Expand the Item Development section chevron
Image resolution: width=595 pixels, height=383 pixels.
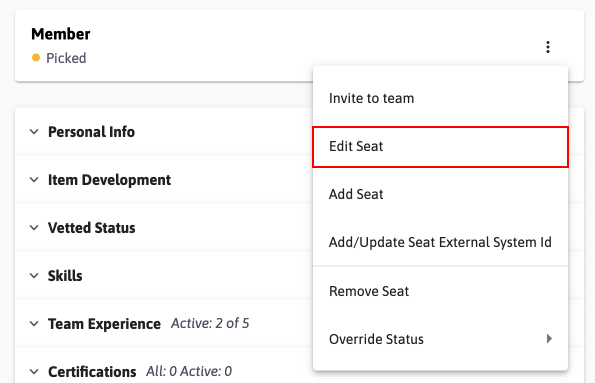point(34,180)
